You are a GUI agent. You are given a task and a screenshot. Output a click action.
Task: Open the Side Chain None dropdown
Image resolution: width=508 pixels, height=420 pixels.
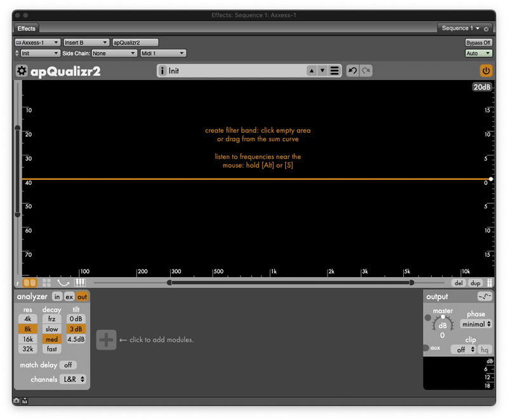[114, 53]
